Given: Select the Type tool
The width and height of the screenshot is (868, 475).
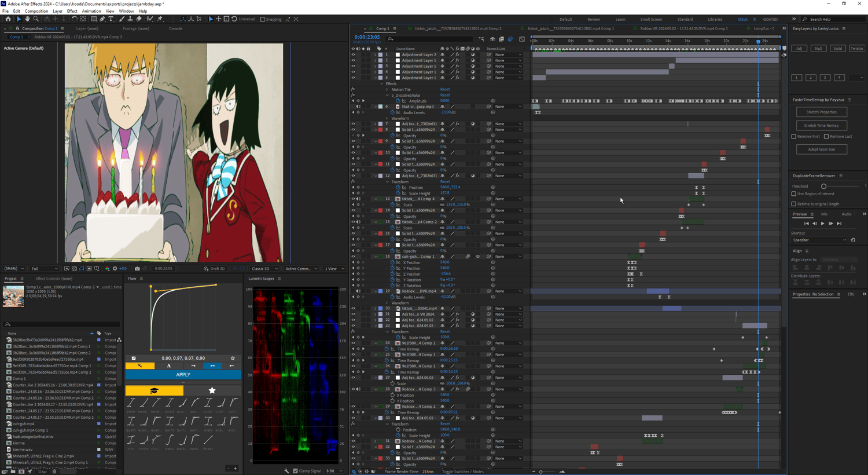Looking at the screenshot, I should (111, 19).
